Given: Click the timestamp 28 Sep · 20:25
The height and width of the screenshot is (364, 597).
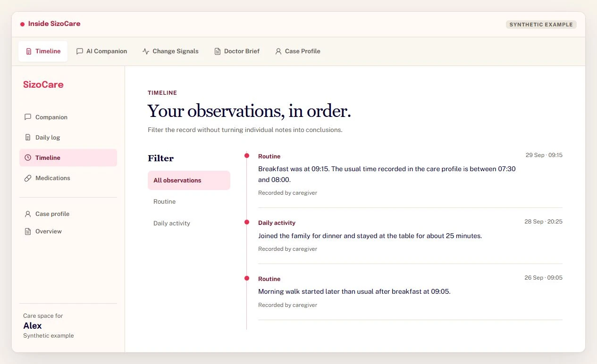Looking at the screenshot, I should (543, 221).
